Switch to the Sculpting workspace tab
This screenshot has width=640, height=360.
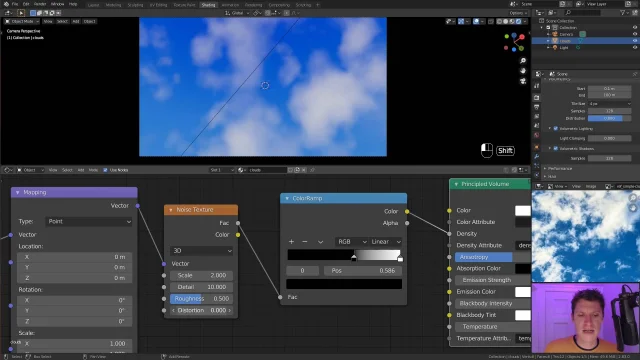pyautogui.click(x=135, y=5)
